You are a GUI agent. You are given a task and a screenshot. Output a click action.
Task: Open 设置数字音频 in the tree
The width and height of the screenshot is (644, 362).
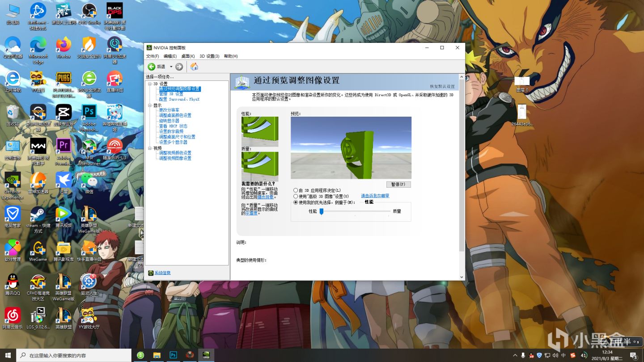click(171, 131)
